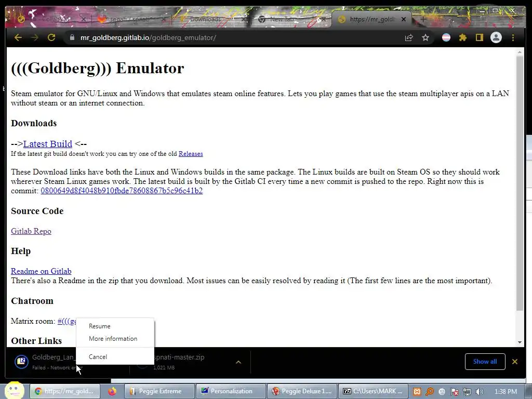Switch to the spnati tab
Image resolution: width=532 pixels, height=399 pixels.
pyautogui.click(x=130, y=19)
